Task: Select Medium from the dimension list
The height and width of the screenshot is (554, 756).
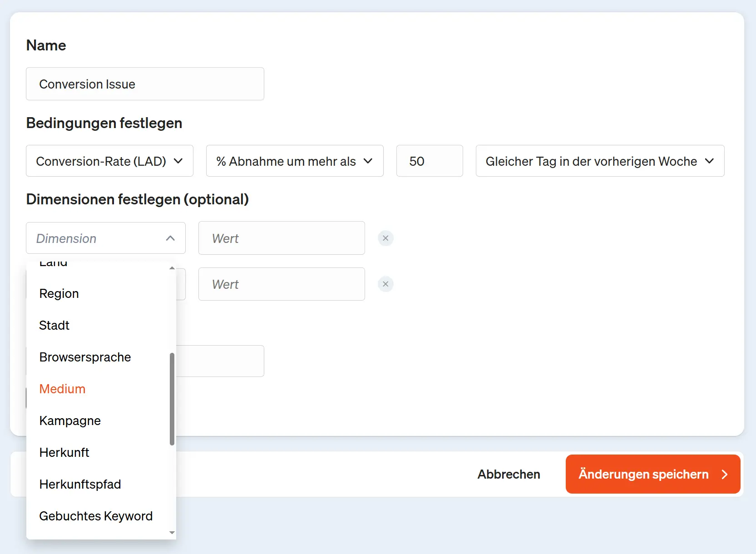Action: [x=62, y=389]
